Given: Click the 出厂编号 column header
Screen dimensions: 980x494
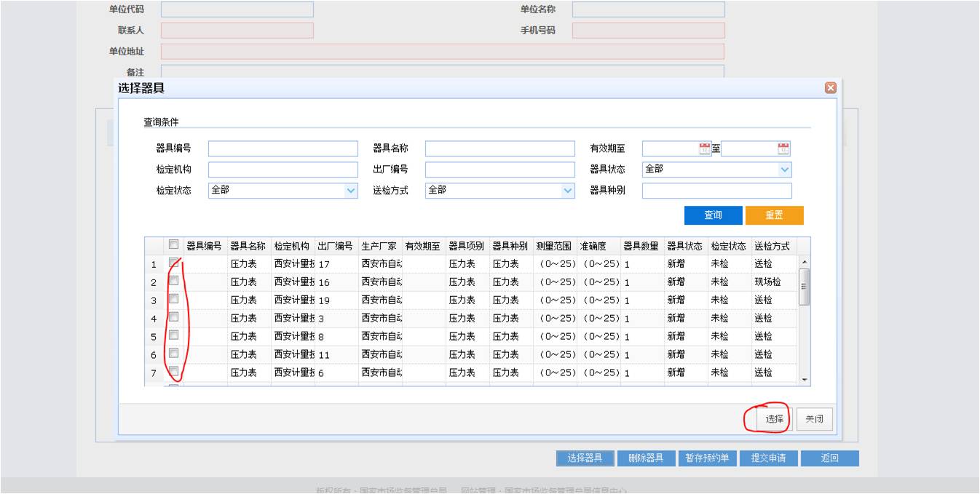Looking at the screenshot, I should [336, 246].
